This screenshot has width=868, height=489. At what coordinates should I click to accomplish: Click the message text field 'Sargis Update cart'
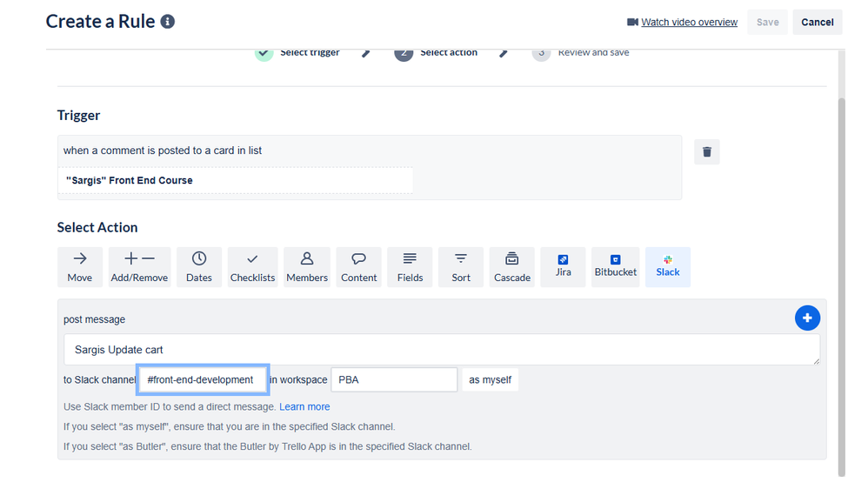click(x=442, y=350)
